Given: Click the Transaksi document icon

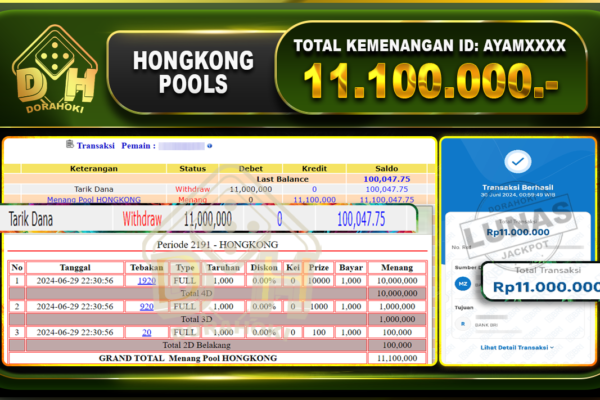Looking at the screenshot, I should [70, 144].
